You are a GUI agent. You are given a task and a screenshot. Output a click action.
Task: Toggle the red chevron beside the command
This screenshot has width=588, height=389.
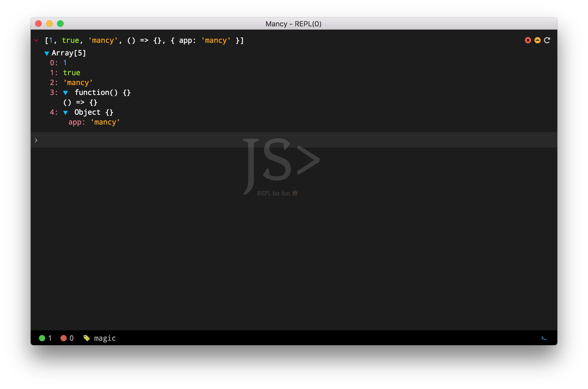pos(36,40)
